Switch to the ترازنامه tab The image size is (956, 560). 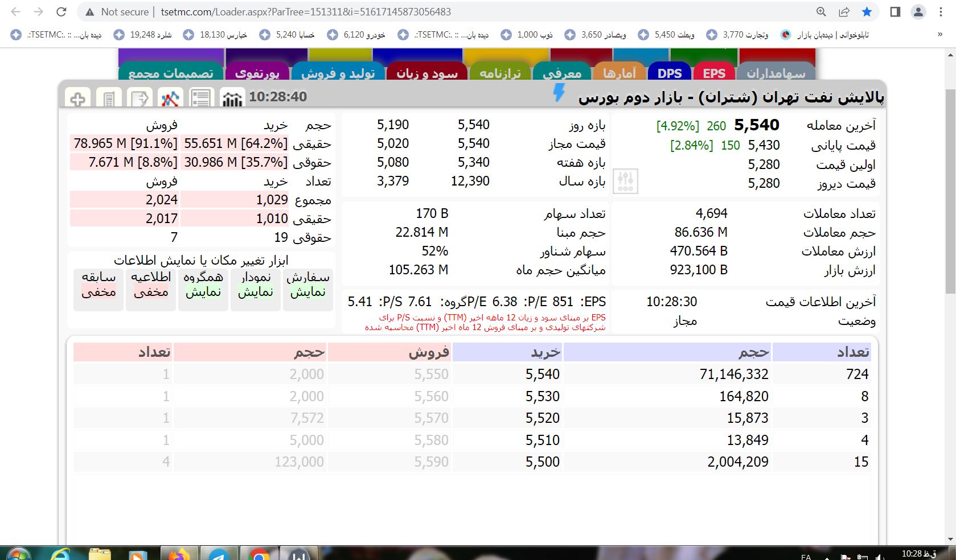click(499, 72)
